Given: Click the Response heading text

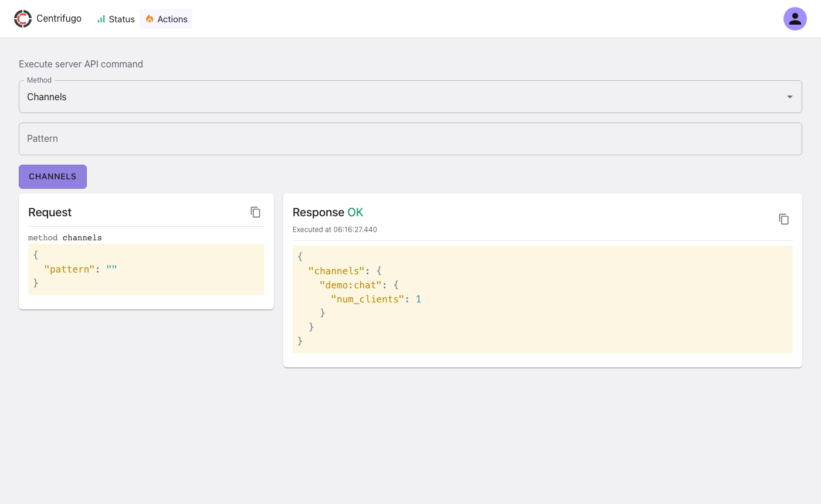Looking at the screenshot, I should (318, 212).
